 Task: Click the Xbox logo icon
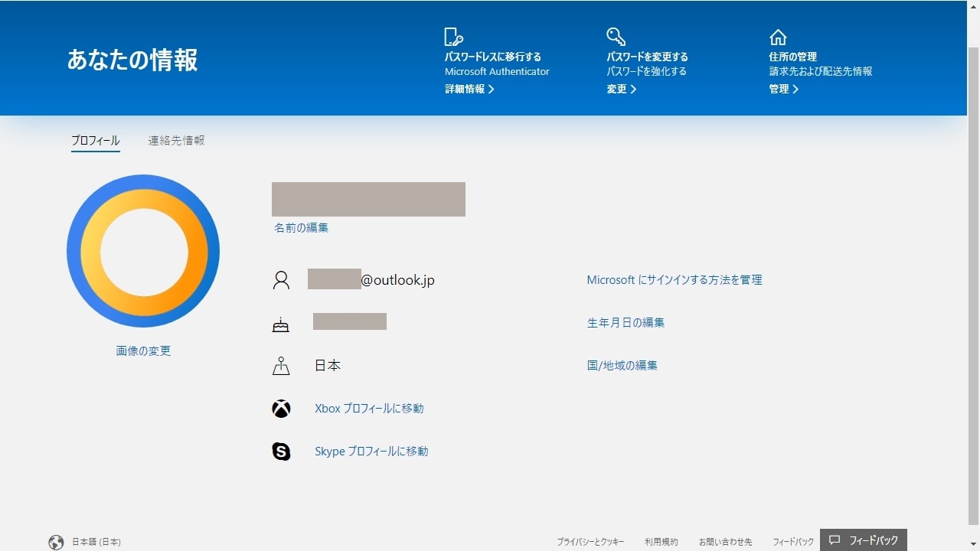coord(281,409)
